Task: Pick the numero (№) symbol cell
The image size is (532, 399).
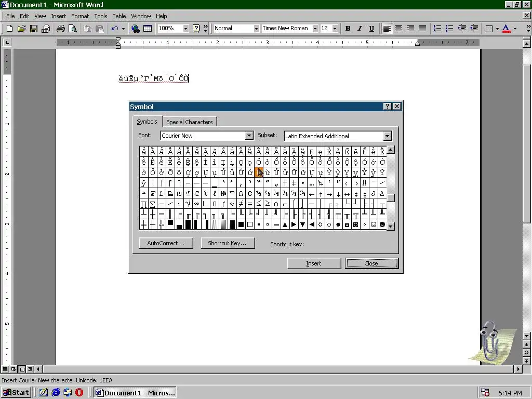Action: [x=223, y=194]
